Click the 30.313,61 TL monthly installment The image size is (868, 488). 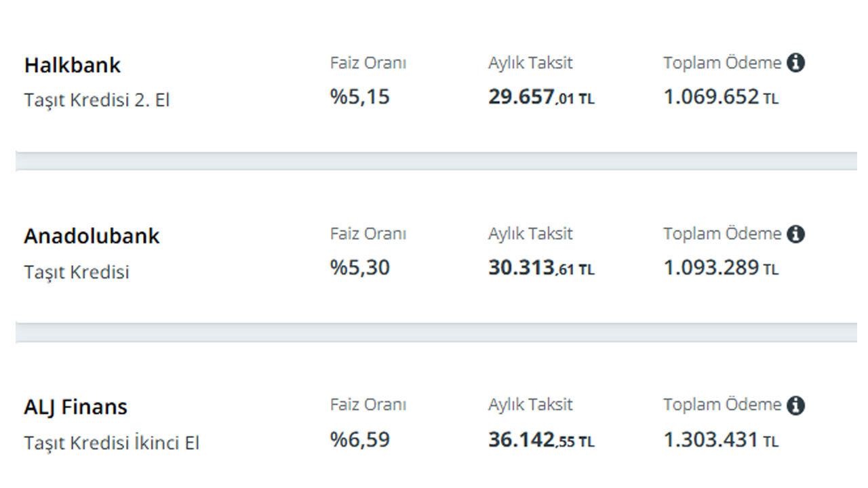tap(541, 268)
